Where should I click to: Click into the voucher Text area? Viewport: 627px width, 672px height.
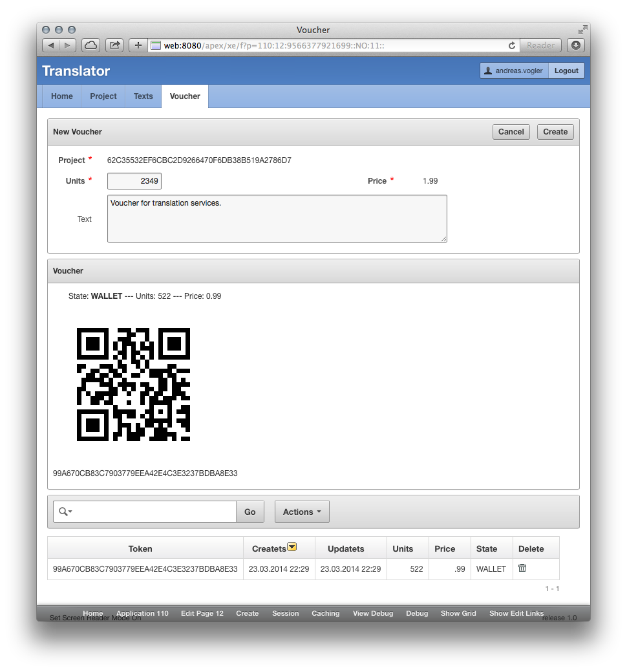coord(277,219)
